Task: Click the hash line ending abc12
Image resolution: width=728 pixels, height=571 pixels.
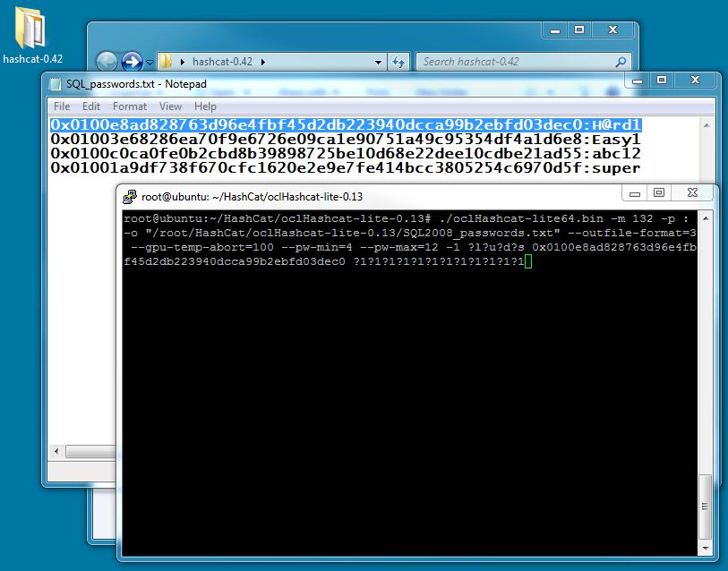Action: pyautogui.click(x=346, y=154)
